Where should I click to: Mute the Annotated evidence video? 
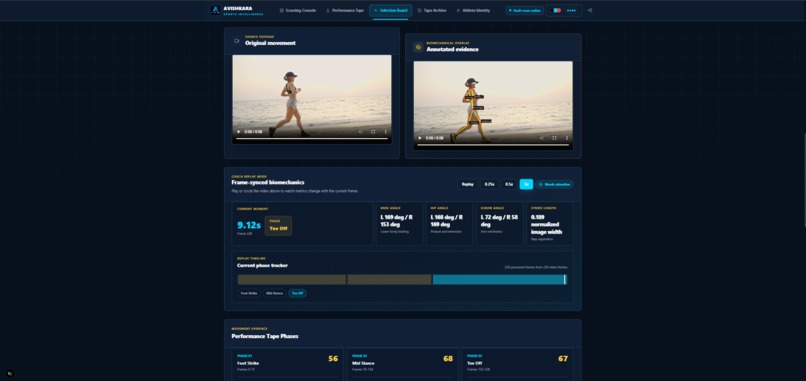(541, 138)
